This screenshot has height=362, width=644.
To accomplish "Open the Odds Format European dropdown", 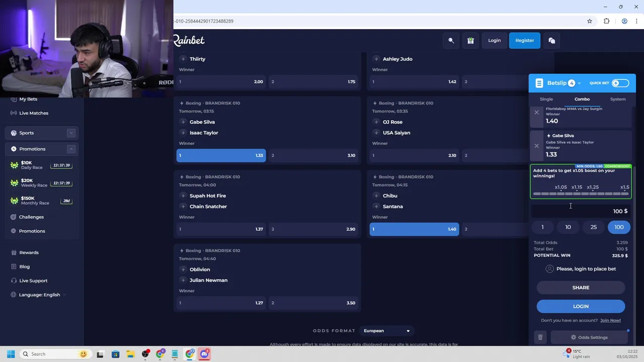I will 387,331.
